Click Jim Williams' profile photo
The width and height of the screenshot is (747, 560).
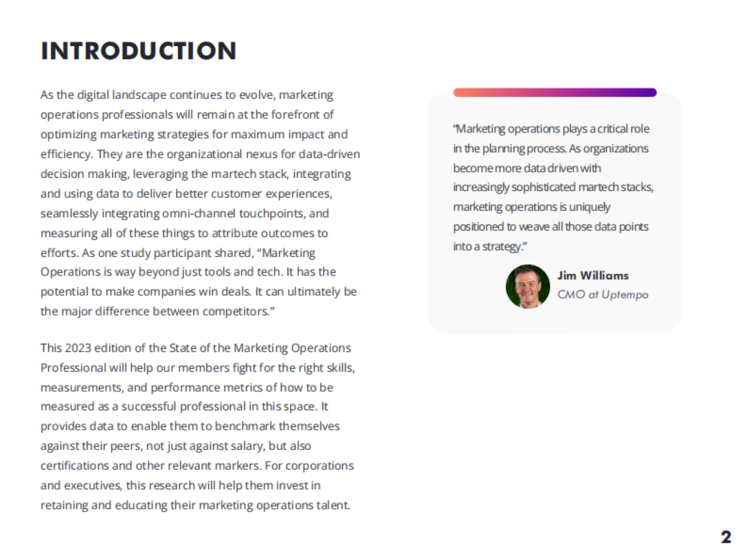click(527, 286)
